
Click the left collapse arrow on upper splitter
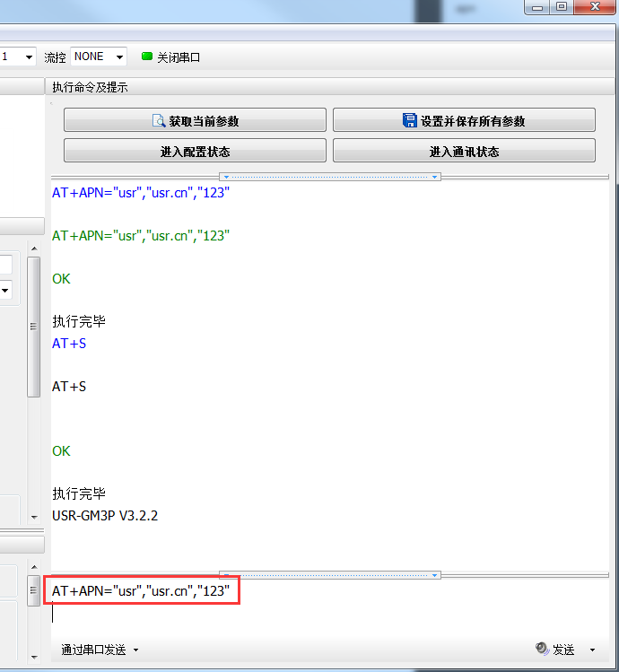(x=226, y=177)
